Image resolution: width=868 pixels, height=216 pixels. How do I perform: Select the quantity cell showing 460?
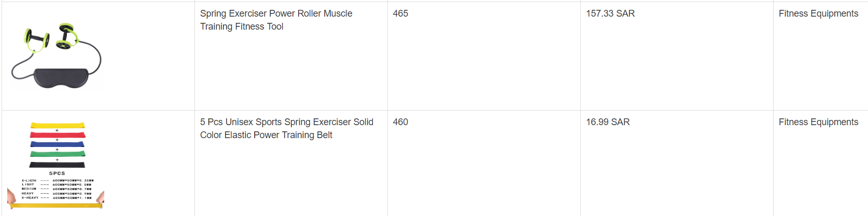(x=400, y=123)
